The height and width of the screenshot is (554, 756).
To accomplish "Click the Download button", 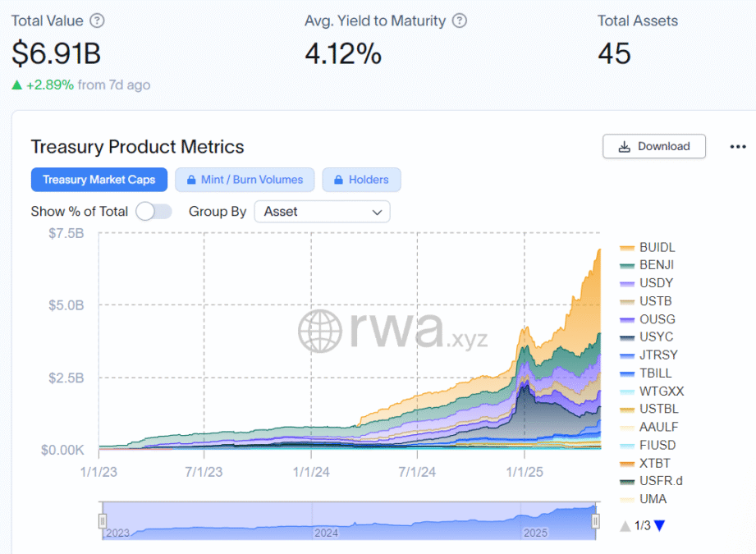I will (x=654, y=146).
